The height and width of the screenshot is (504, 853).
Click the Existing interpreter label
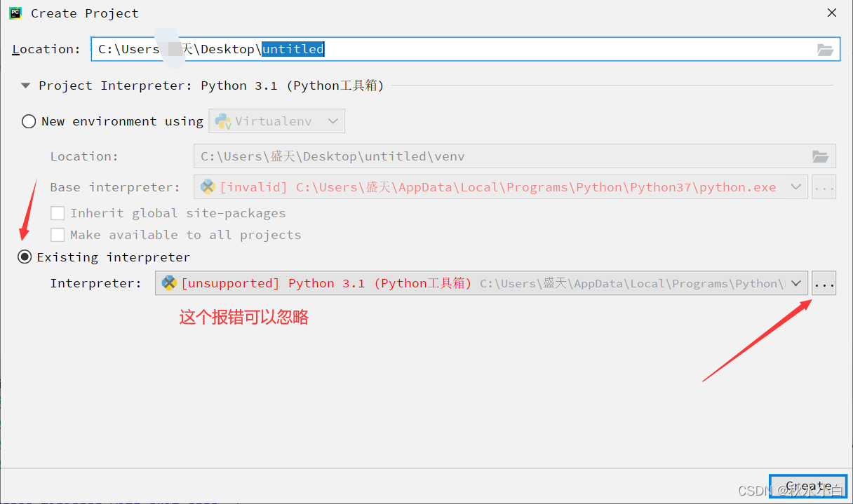[114, 257]
